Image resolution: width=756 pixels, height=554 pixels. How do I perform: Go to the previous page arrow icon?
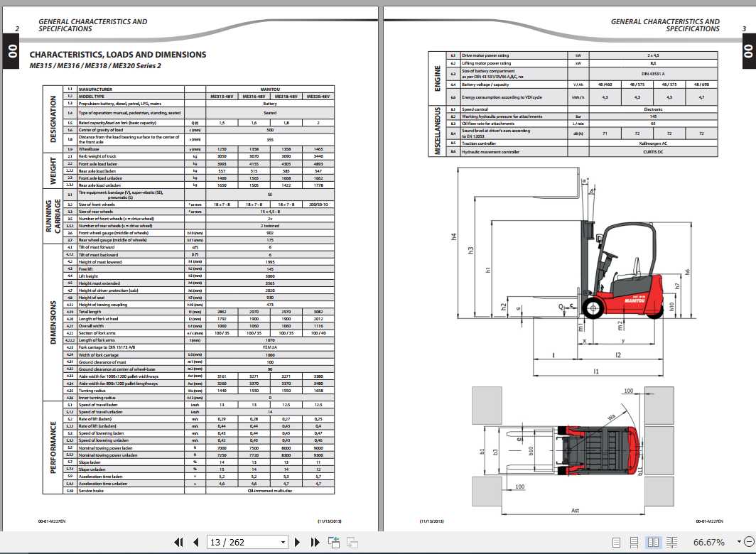coord(195,542)
